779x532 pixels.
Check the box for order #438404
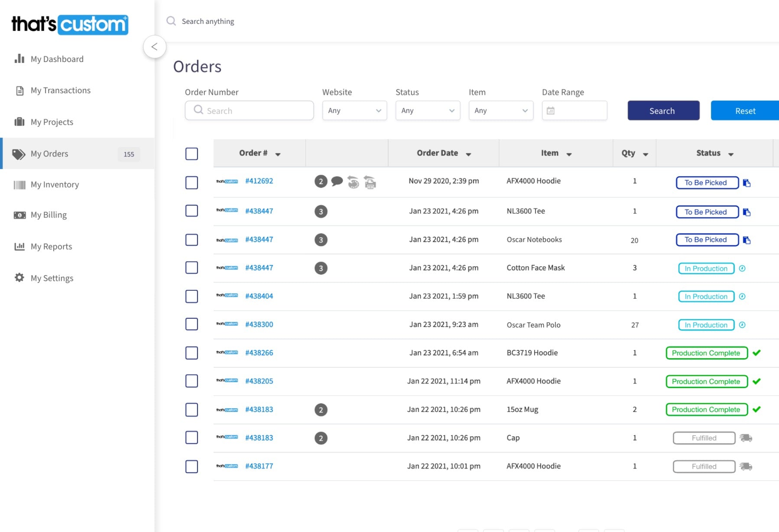click(192, 296)
